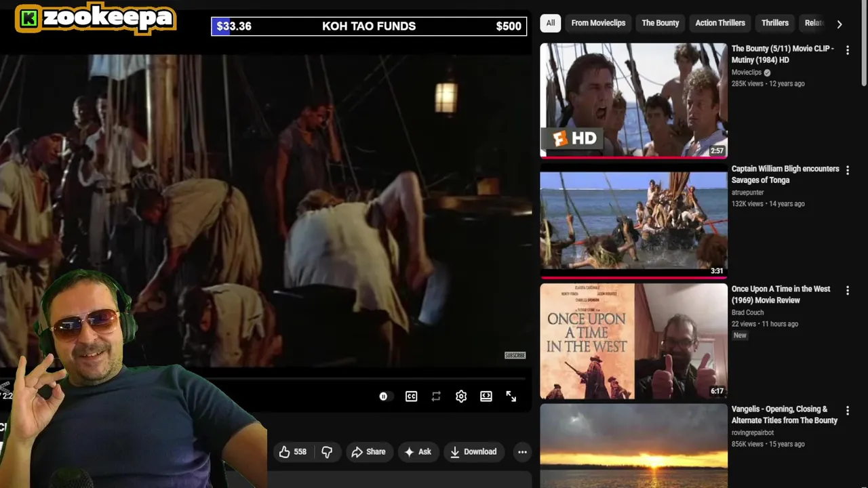Download the video
Image resolution: width=868 pixels, height=488 pixels.
(x=473, y=451)
